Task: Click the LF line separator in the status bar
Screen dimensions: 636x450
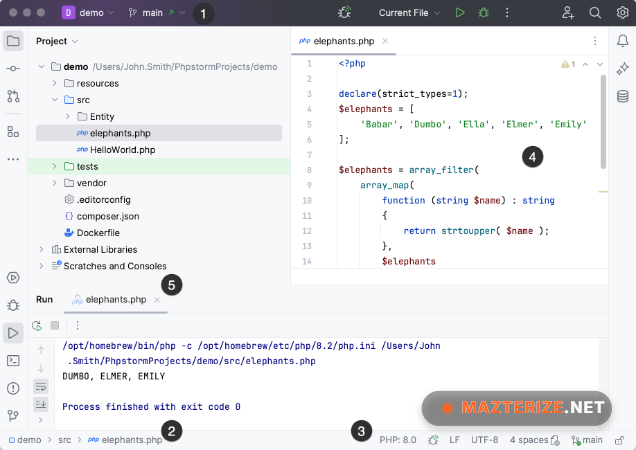Action: (455, 440)
